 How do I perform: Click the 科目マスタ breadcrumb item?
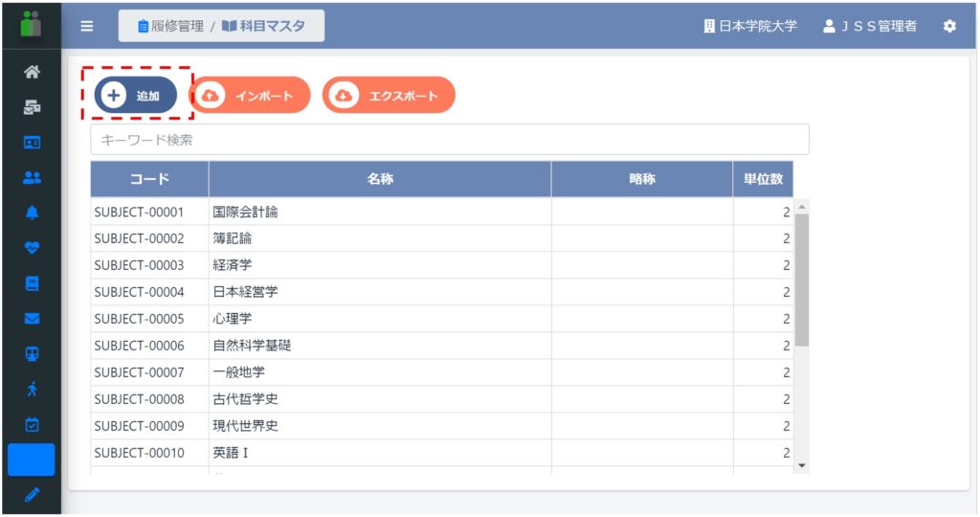(263, 26)
